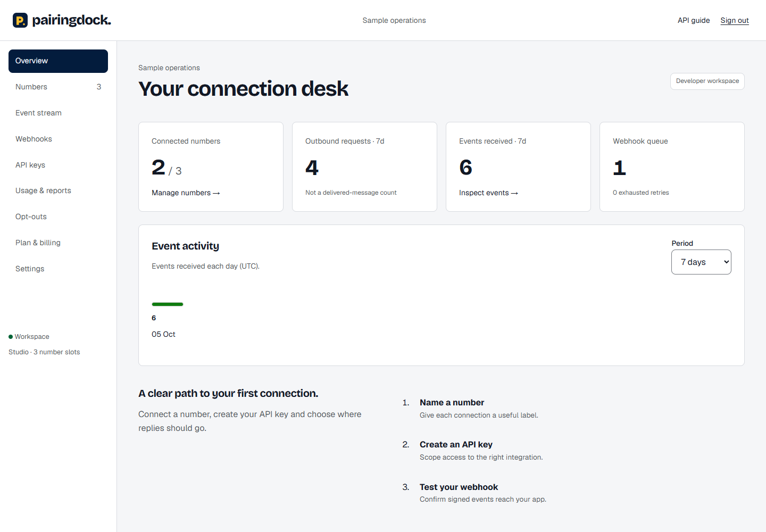Go to Plan & billing
Viewport: 766px width, 532px height.
tap(58, 243)
